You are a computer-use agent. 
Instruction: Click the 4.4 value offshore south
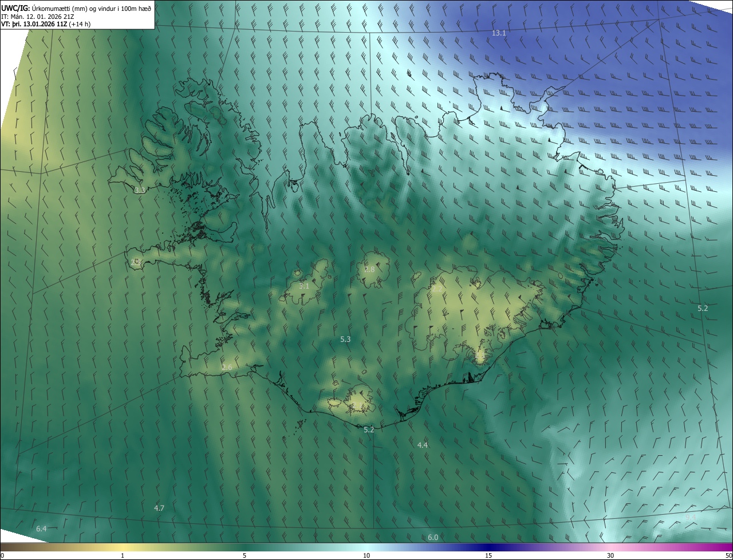click(423, 445)
